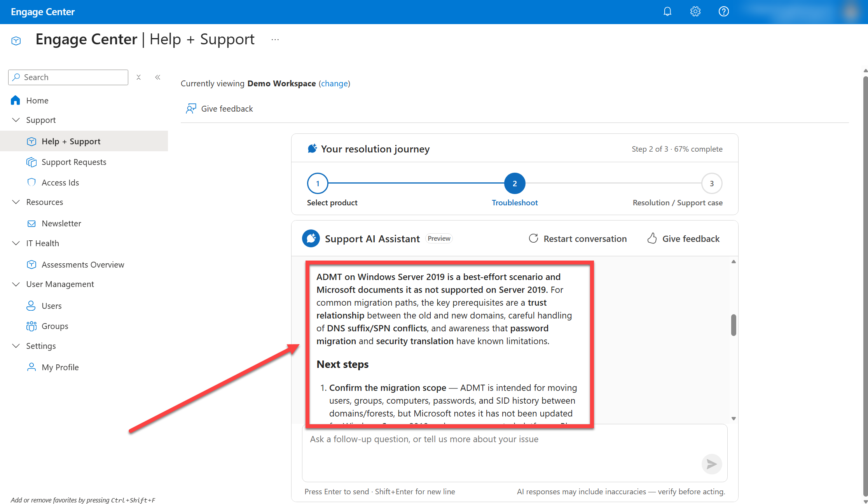Click the help question mark icon
Viewport: 868px width, 504px height.
[x=723, y=12]
